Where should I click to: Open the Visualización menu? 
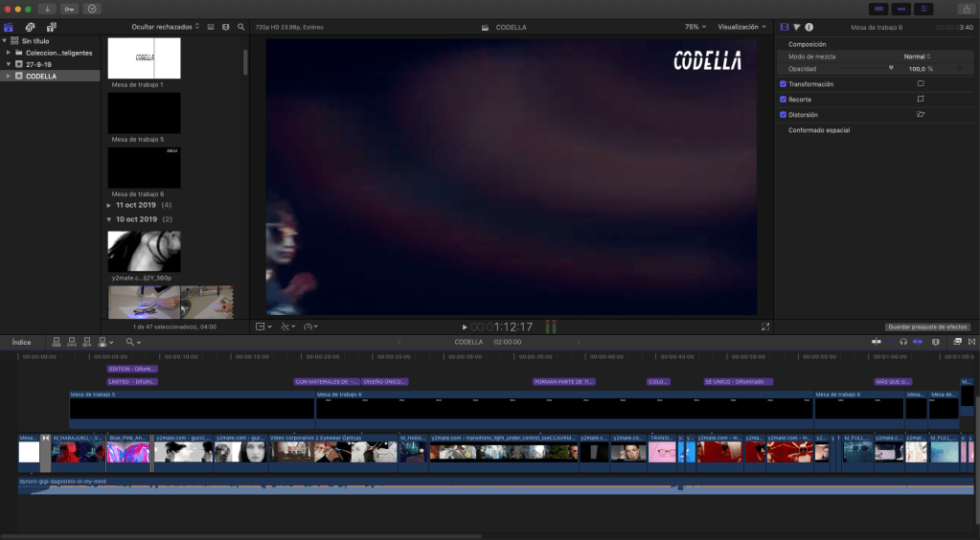pos(741,27)
